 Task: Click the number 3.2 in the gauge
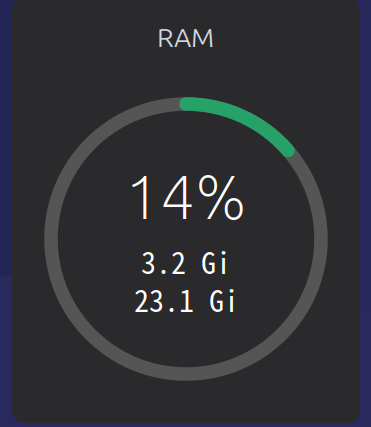point(163,263)
